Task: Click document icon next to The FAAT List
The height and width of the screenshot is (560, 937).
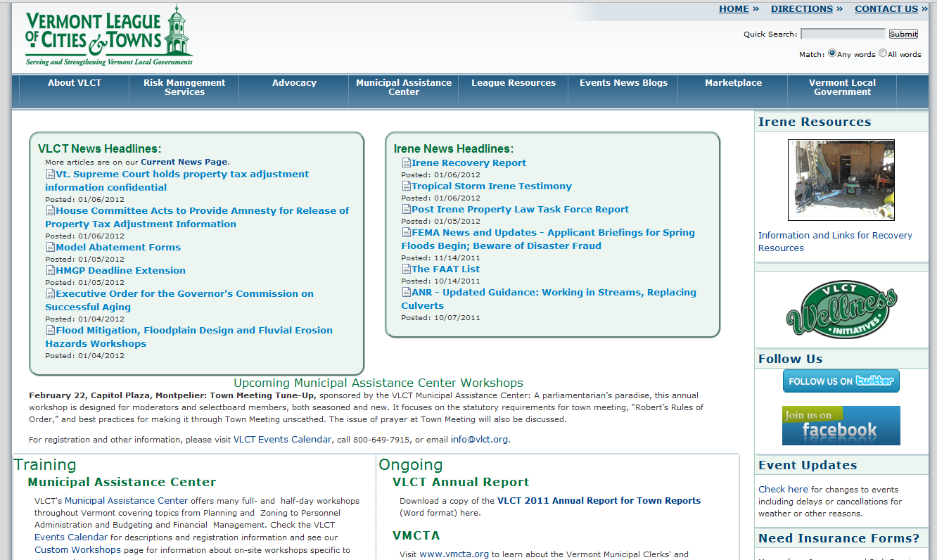Action: point(406,269)
